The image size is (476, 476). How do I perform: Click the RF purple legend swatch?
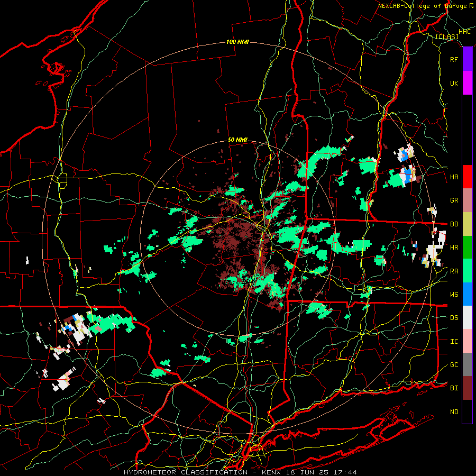tap(467, 59)
